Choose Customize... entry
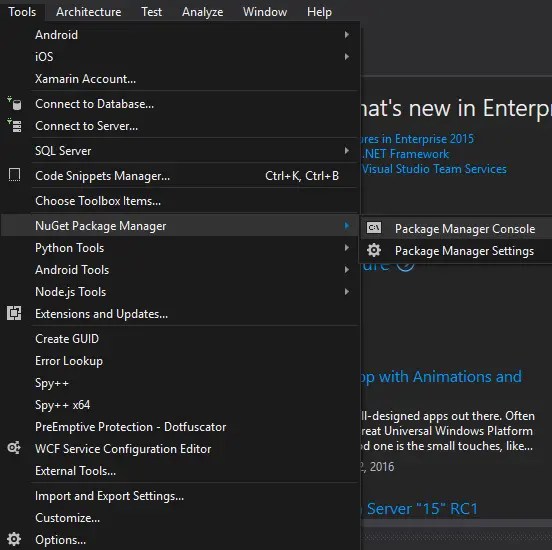This screenshot has height=550, width=552. (180, 518)
